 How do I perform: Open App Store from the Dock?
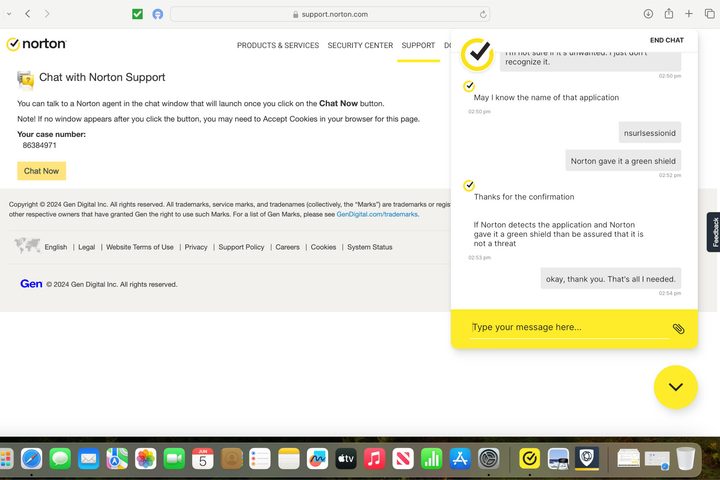pyautogui.click(x=460, y=458)
